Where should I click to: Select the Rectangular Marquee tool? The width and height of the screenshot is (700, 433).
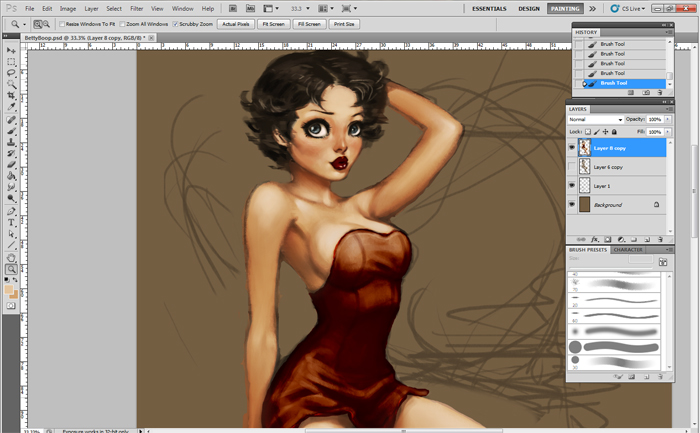click(x=11, y=62)
